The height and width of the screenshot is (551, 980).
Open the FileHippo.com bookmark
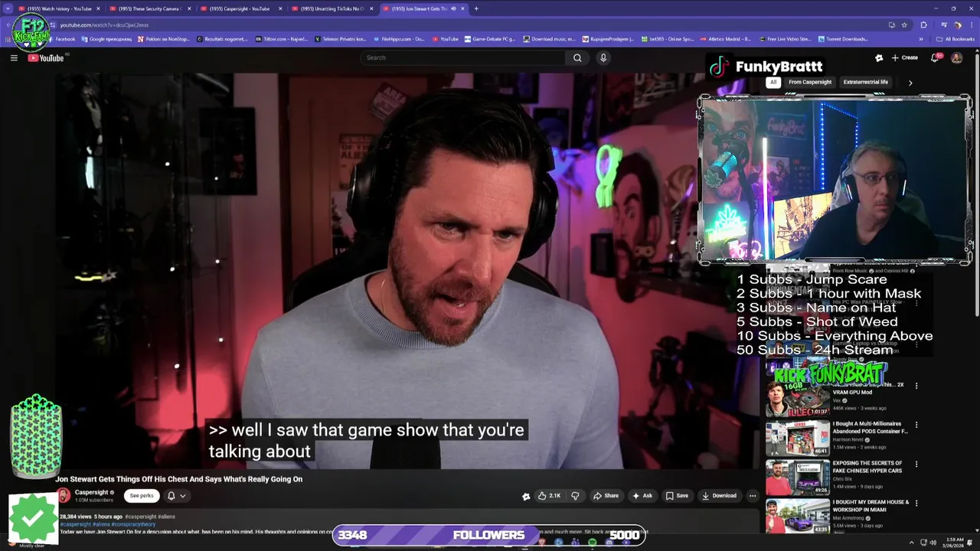tap(399, 39)
